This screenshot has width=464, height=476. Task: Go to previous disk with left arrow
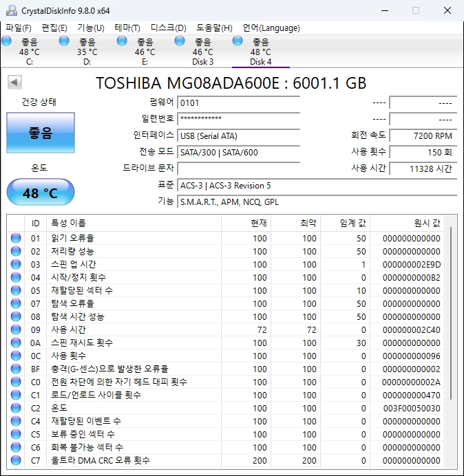(x=14, y=82)
